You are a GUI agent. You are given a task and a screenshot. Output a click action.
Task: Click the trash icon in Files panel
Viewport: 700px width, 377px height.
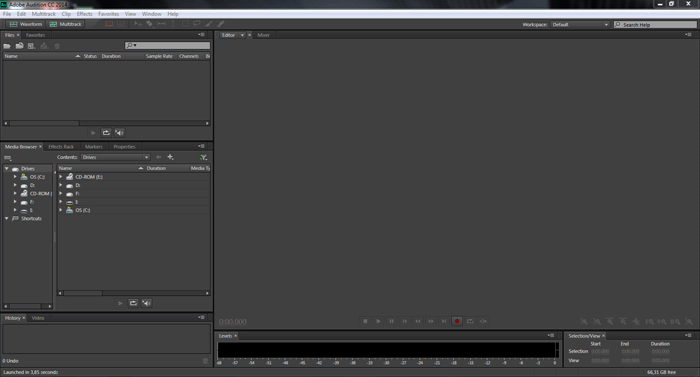coord(57,46)
